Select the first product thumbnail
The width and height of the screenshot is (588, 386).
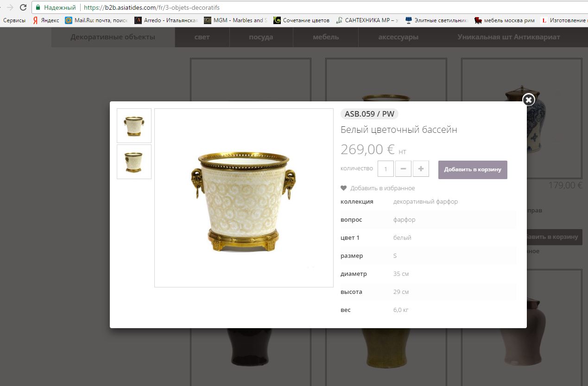tap(134, 125)
